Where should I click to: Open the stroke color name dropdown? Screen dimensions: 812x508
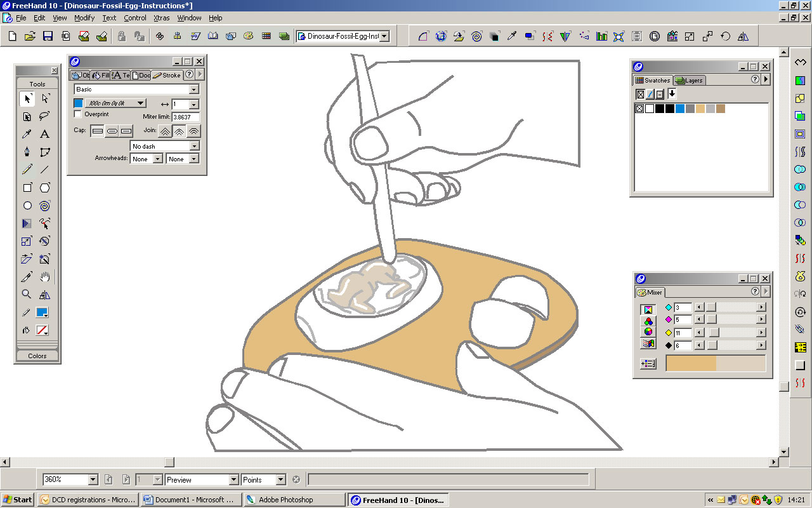[115, 103]
